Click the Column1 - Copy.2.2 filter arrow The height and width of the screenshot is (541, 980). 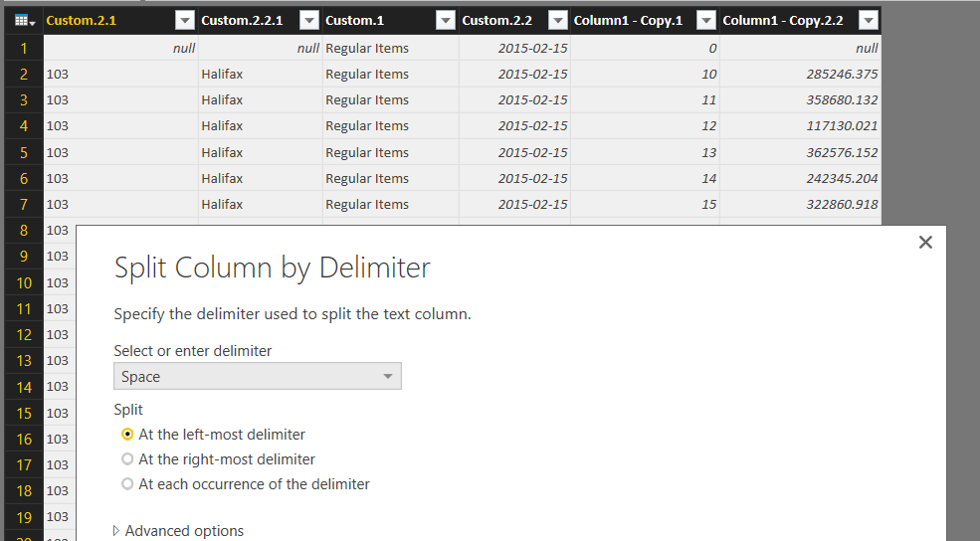[868, 21]
